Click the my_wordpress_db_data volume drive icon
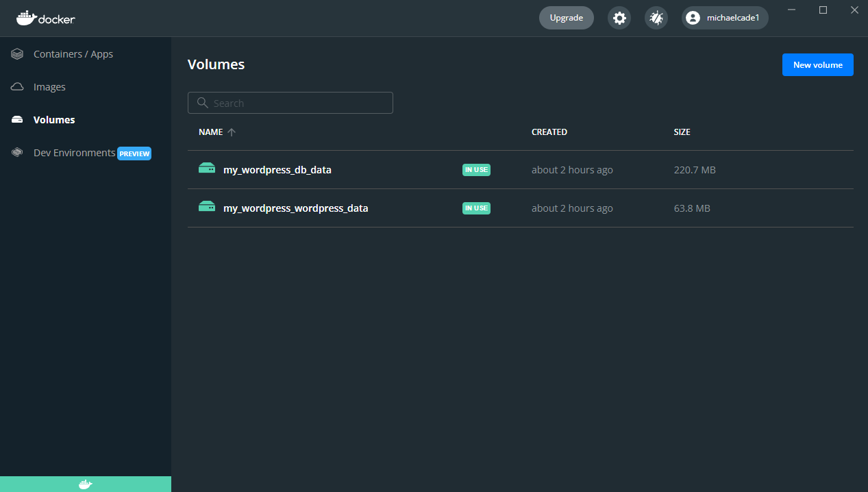This screenshot has height=492, width=868. point(207,169)
